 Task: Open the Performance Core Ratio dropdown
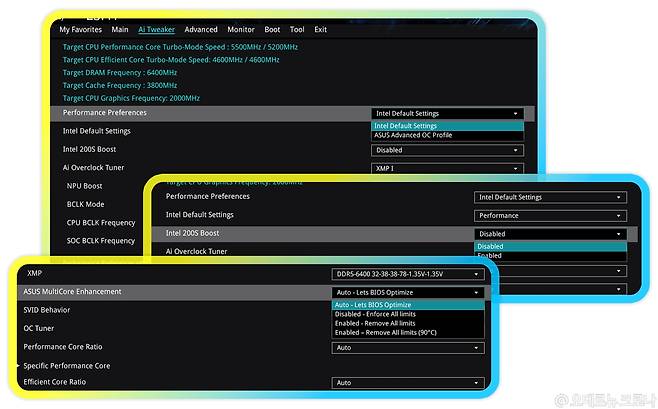[x=408, y=348]
